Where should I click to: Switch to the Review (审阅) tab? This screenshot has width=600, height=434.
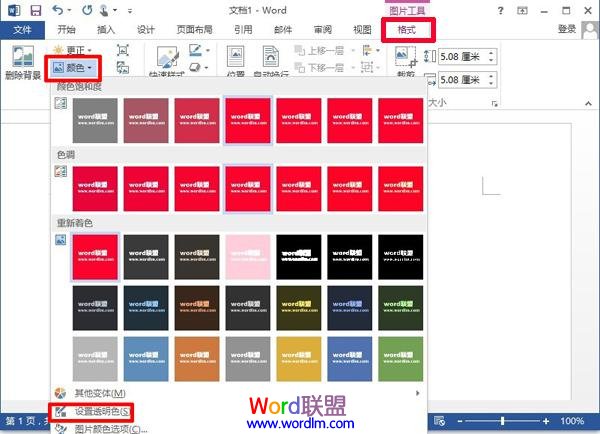click(323, 30)
